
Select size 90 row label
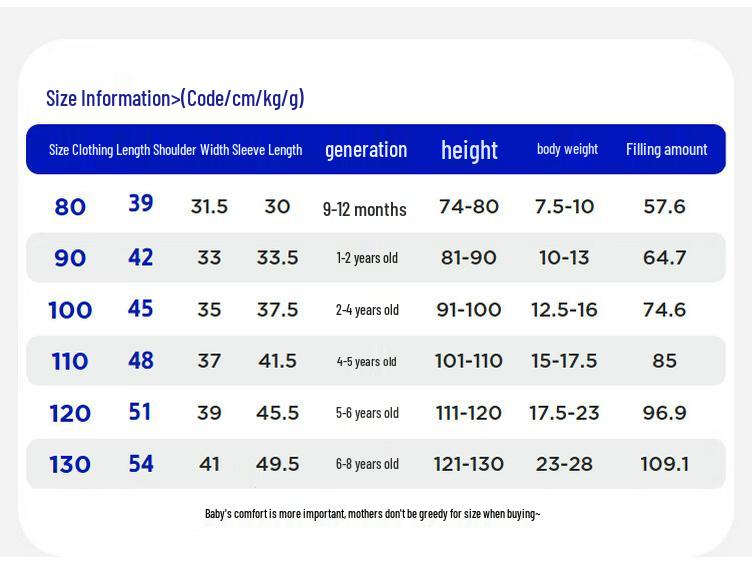[x=70, y=258]
